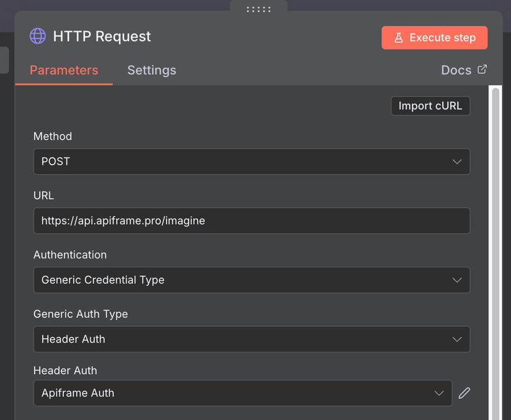This screenshot has height=420, width=511.
Task: Select the Parameters tab
Action: pyautogui.click(x=64, y=70)
